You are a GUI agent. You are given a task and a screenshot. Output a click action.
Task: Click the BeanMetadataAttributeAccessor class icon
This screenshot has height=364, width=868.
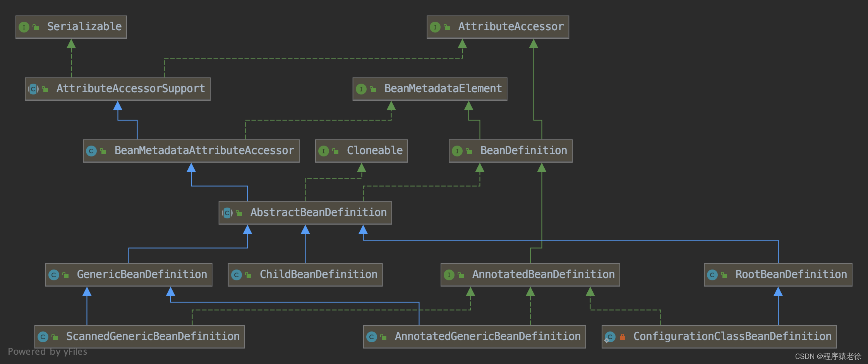(91, 151)
